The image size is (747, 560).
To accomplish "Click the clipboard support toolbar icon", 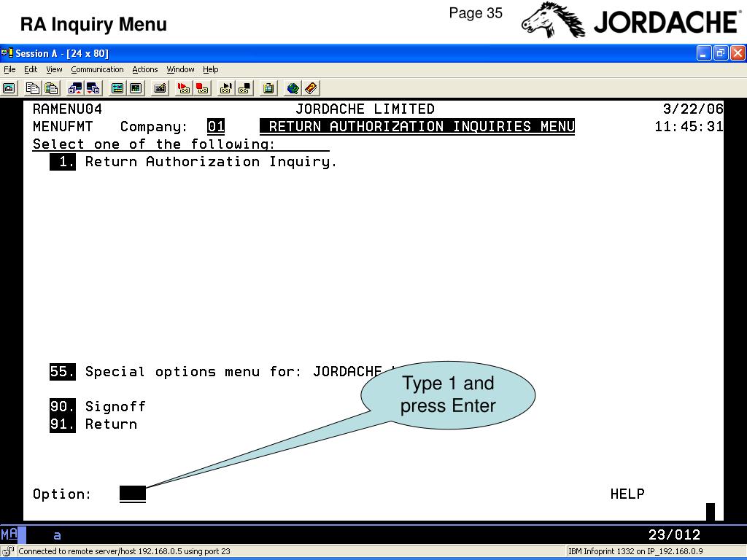I will pos(268,88).
